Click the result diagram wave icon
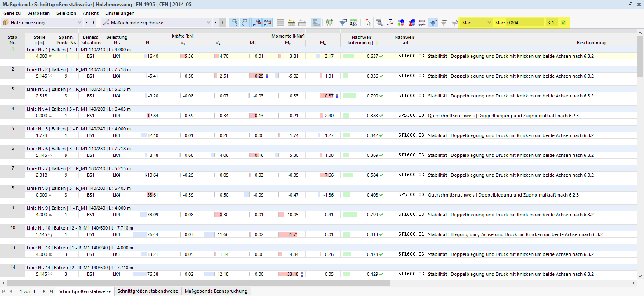The image size is (644, 296). pyautogui.click(x=422, y=23)
